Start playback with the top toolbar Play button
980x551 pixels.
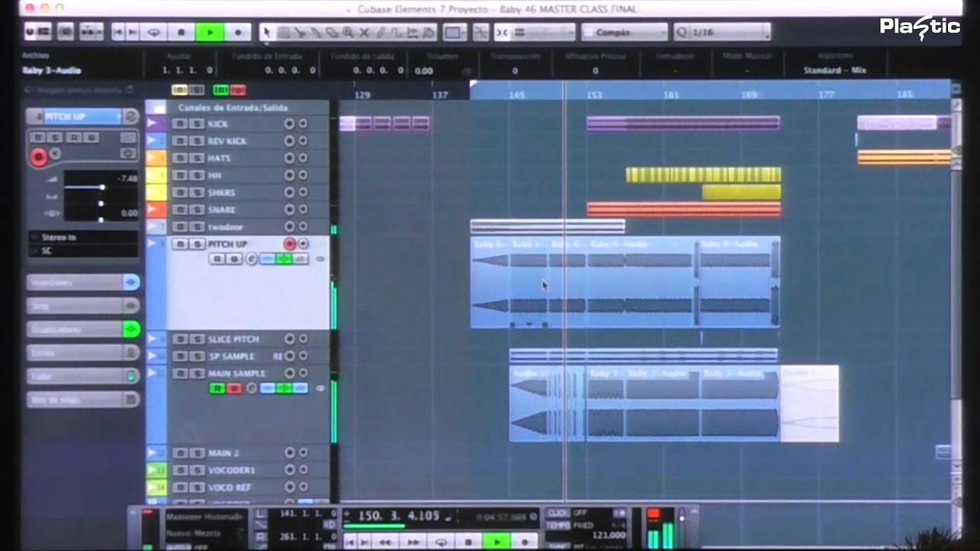209,32
